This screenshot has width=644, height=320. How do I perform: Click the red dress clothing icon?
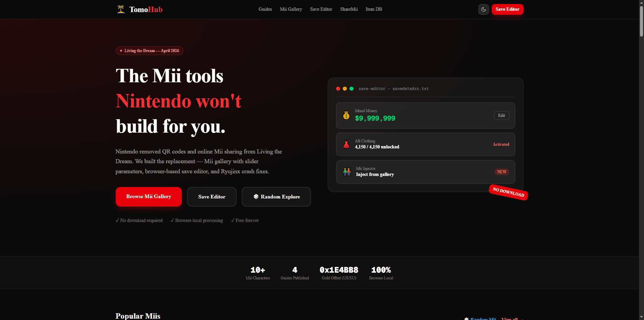tap(346, 144)
